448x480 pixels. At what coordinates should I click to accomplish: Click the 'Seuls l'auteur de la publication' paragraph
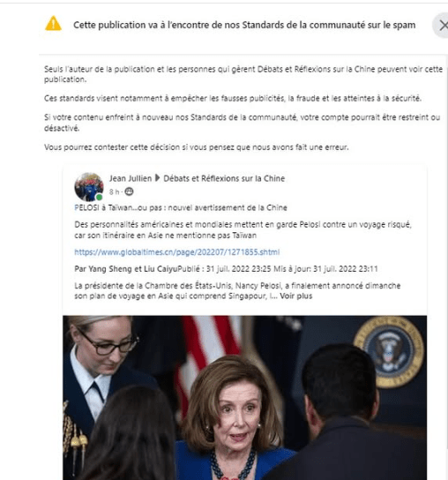[243, 74]
